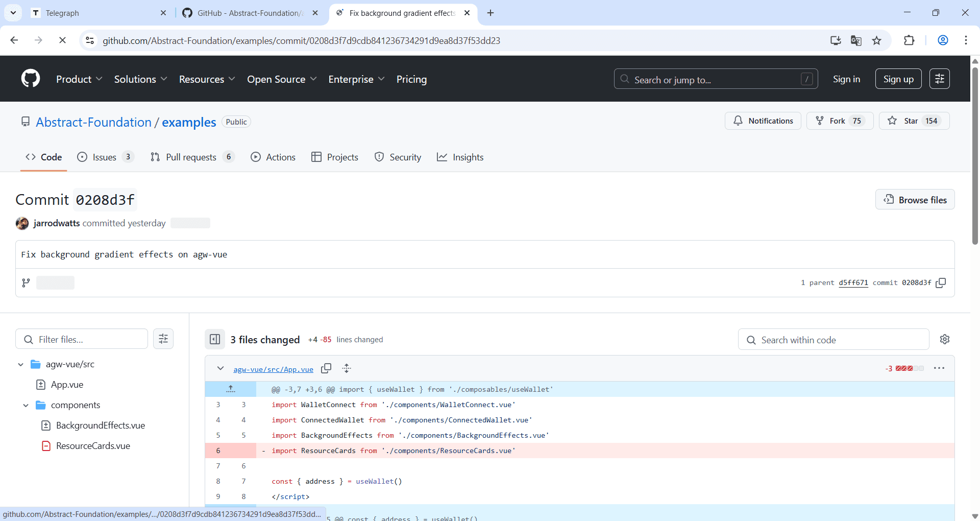Bookmark this page with the star icon
This screenshot has width=980, height=521.
(876, 40)
